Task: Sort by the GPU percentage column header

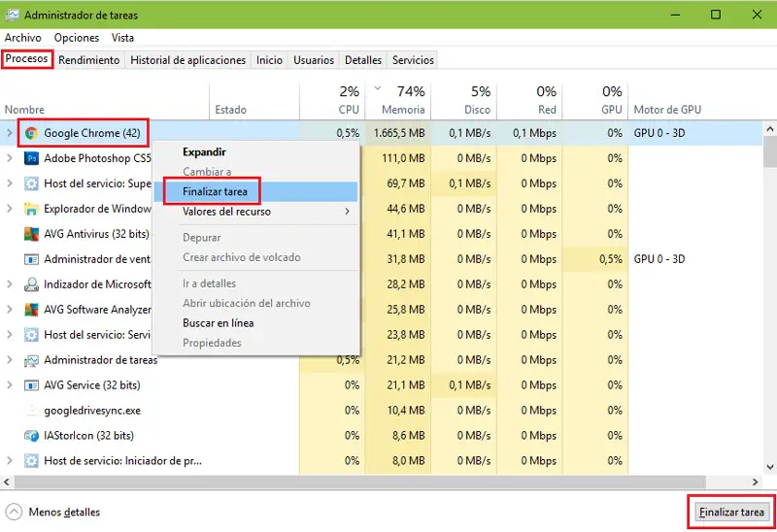Action: [x=595, y=101]
